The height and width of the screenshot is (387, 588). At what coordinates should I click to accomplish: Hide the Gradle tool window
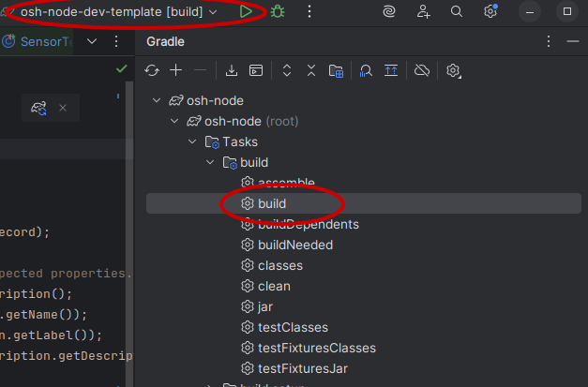click(573, 41)
